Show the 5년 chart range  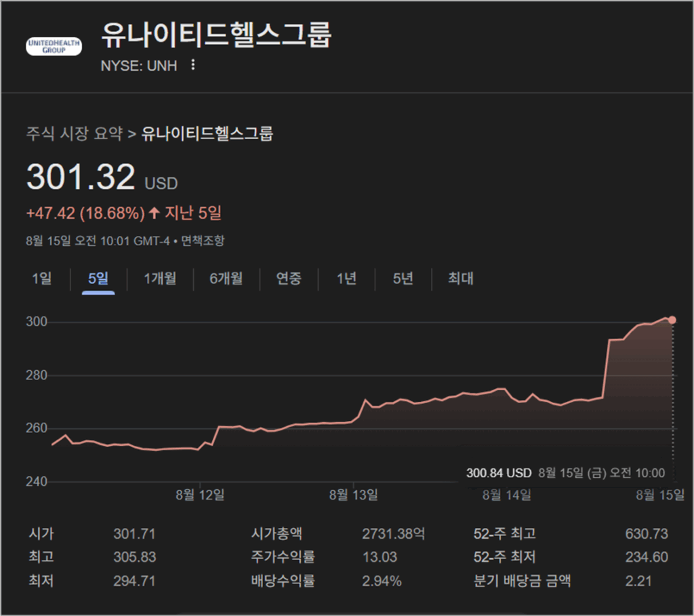(x=403, y=279)
